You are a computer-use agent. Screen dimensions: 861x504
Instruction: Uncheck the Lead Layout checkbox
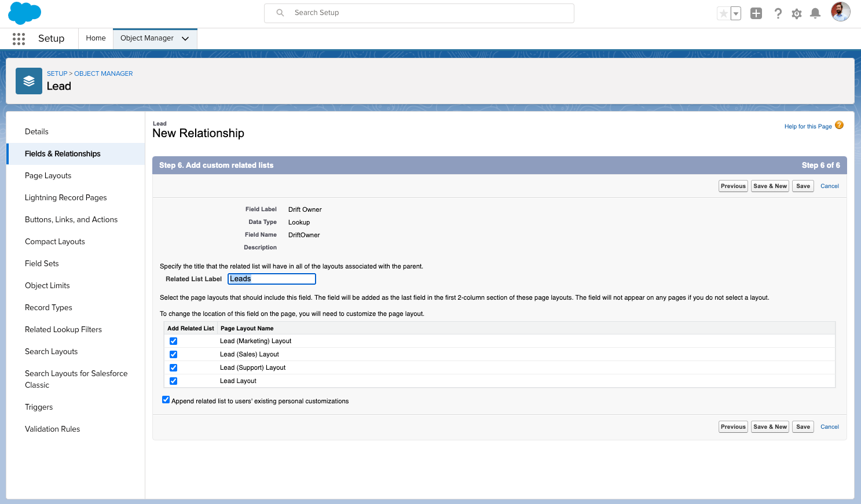173,381
